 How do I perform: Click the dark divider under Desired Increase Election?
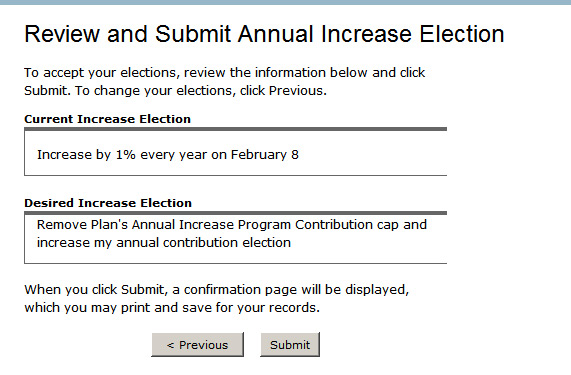(235, 213)
